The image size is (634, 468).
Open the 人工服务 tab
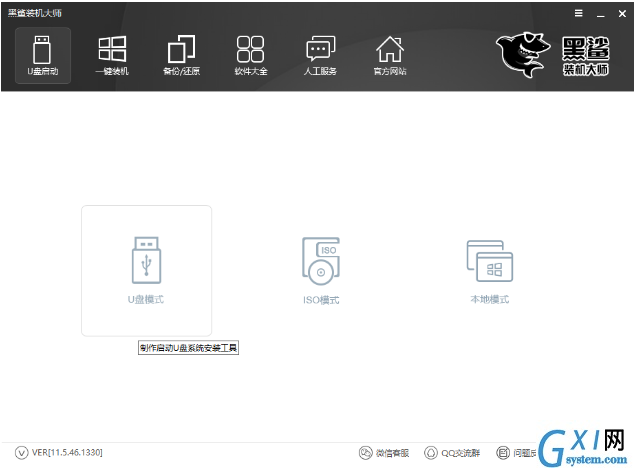click(320, 55)
